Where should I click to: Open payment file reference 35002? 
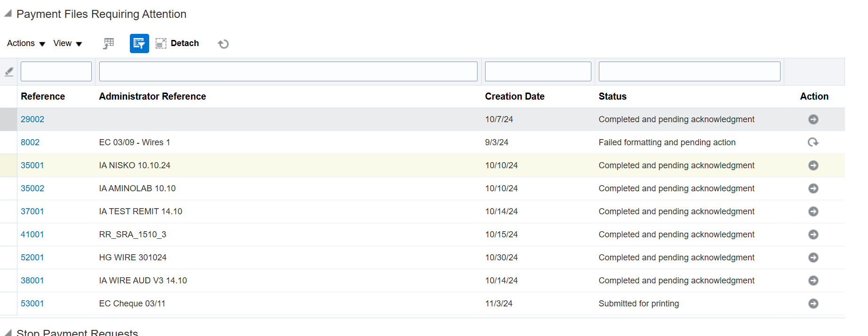[x=32, y=188]
